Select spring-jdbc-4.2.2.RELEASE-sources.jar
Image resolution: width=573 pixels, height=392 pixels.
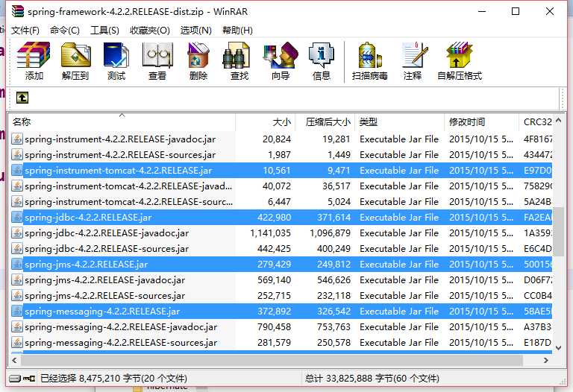(x=281, y=249)
